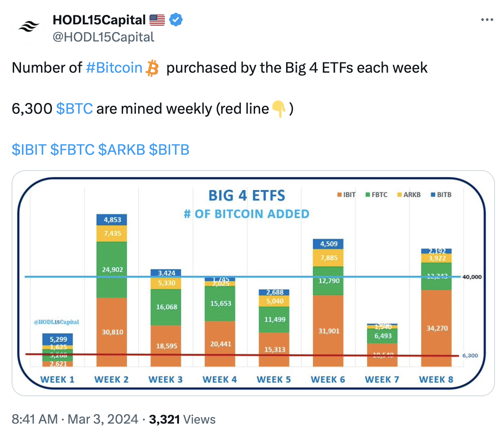Open the @HODL15Capital handle link
This screenshot has width=504, height=436.
click(103, 37)
